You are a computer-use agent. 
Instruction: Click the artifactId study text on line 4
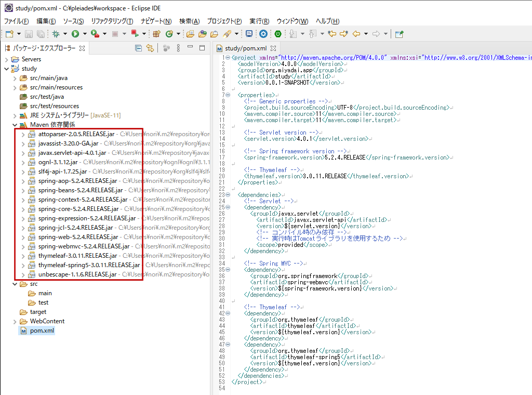(x=283, y=76)
